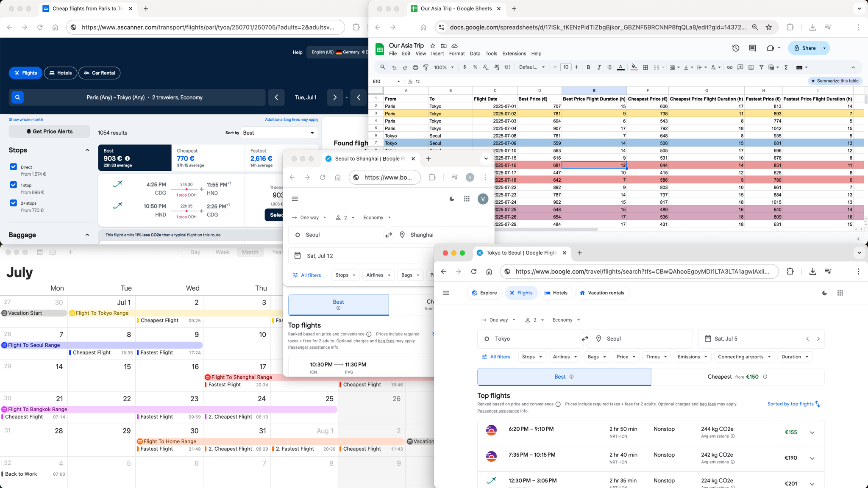The image size is (868, 488).
Task: Open the Economy dropdown in Tokyo to Seoul window
Action: (x=566, y=320)
